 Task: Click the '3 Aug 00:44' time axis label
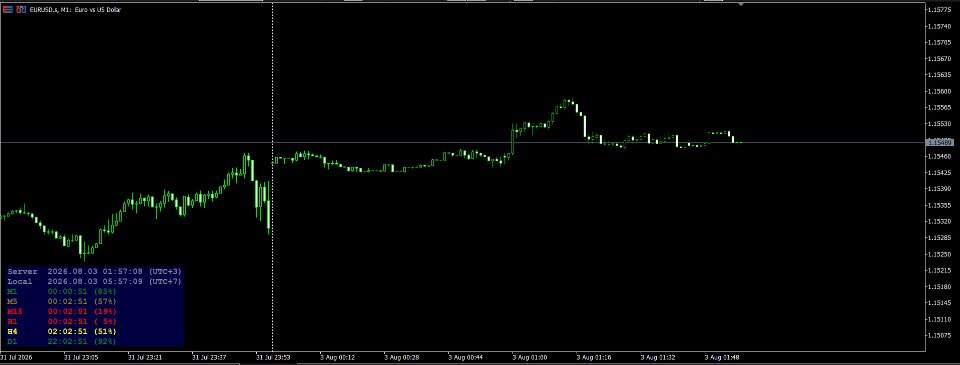point(465,356)
